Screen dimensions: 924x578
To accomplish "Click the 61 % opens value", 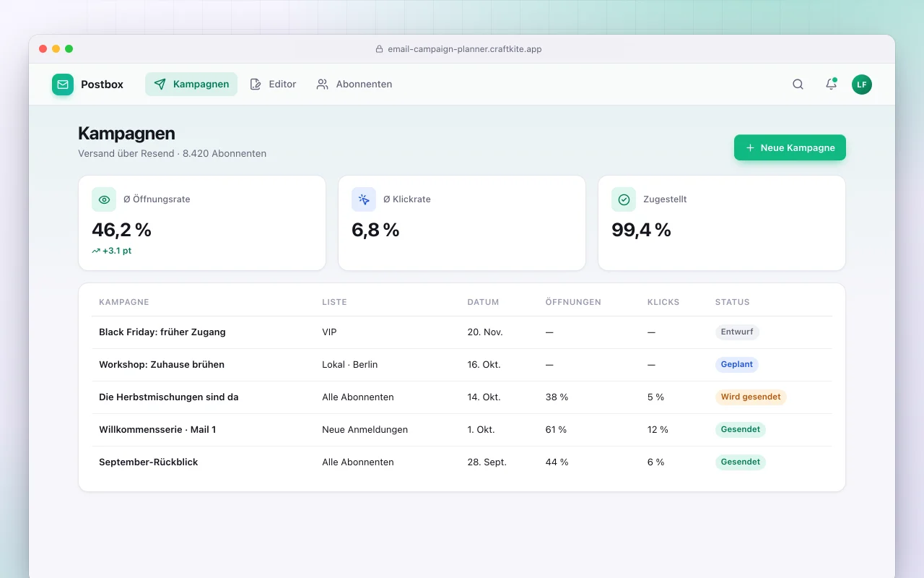I will click(556, 430).
